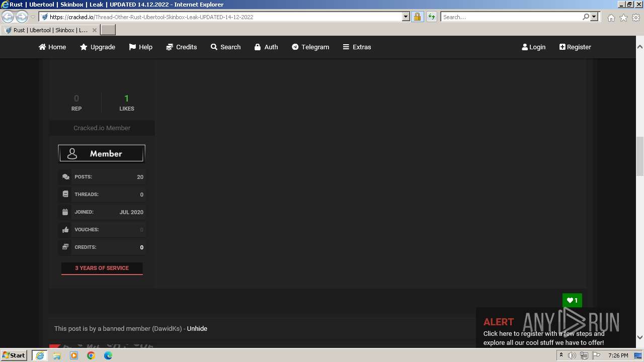Image resolution: width=644 pixels, height=362 pixels.
Task: Click the scrollbar down arrow
Action: [639, 337]
